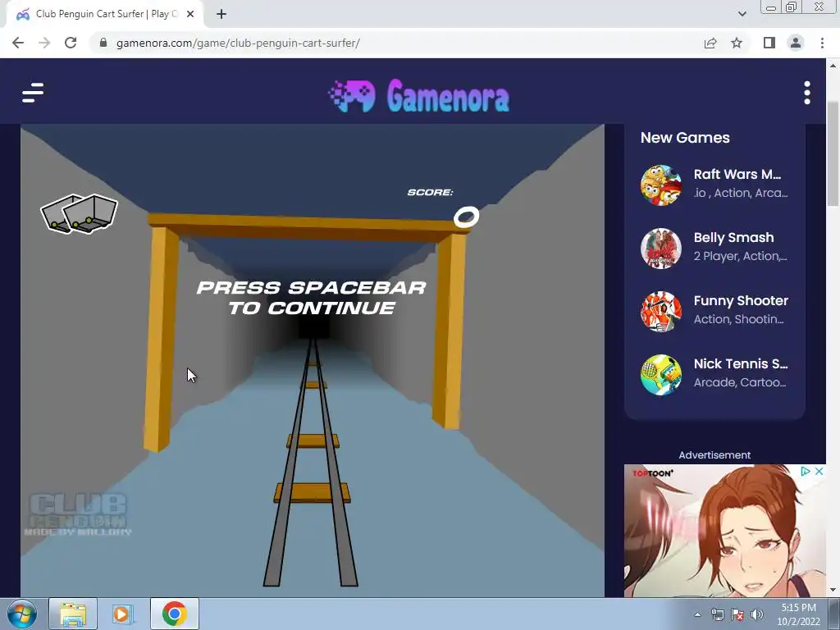
Task: Click the Chrome taskbar icon
Action: tap(174, 614)
